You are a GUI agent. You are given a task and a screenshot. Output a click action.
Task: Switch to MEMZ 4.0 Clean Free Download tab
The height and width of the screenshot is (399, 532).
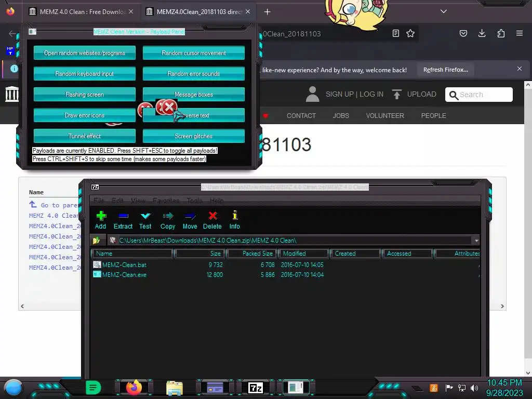[82, 12]
